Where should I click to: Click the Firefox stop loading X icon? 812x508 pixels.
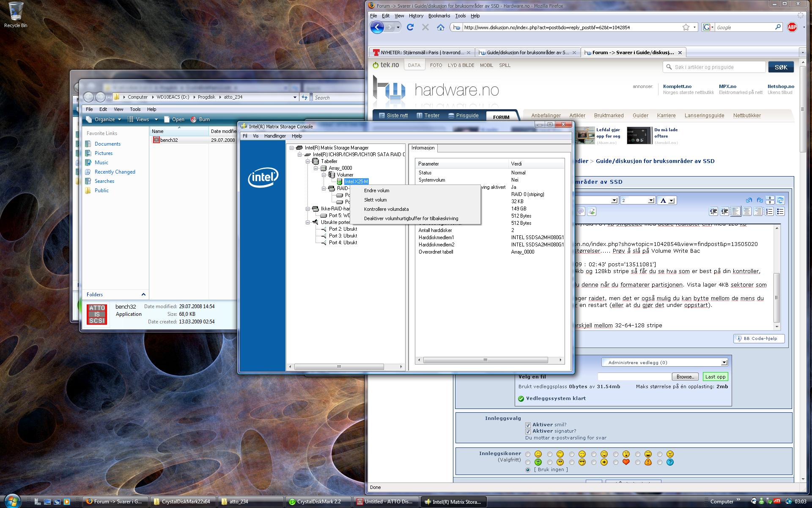coord(425,28)
